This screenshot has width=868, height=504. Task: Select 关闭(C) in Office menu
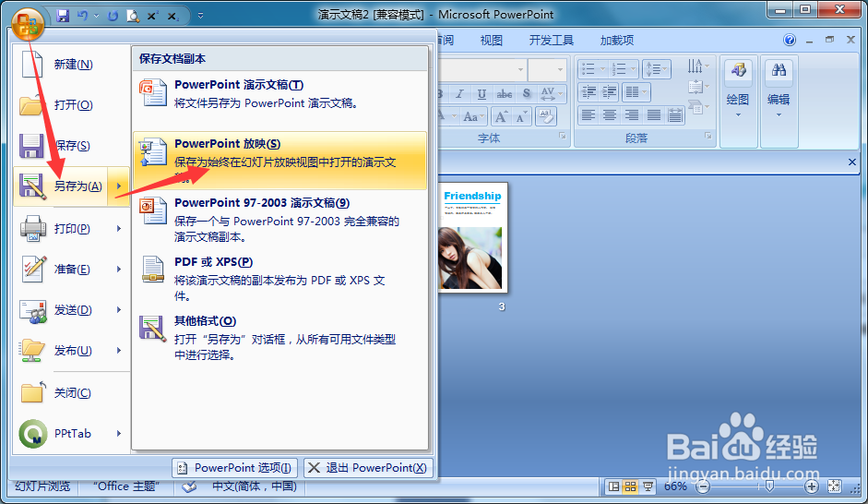click(71, 392)
